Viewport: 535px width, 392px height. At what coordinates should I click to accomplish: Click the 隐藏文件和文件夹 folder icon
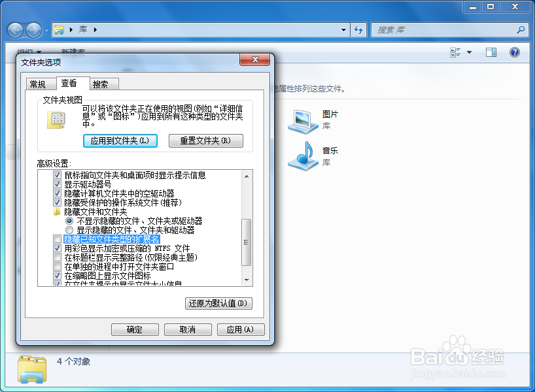coord(57,212)
